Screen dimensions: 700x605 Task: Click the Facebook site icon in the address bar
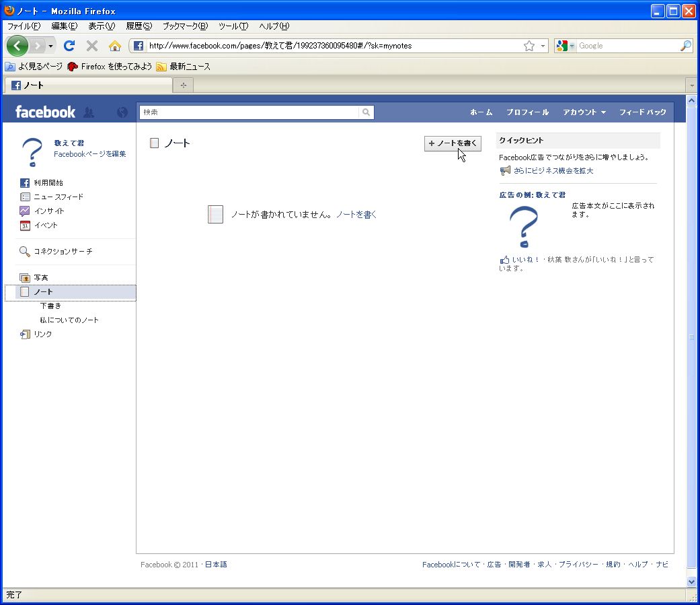(x=139, y=46)
